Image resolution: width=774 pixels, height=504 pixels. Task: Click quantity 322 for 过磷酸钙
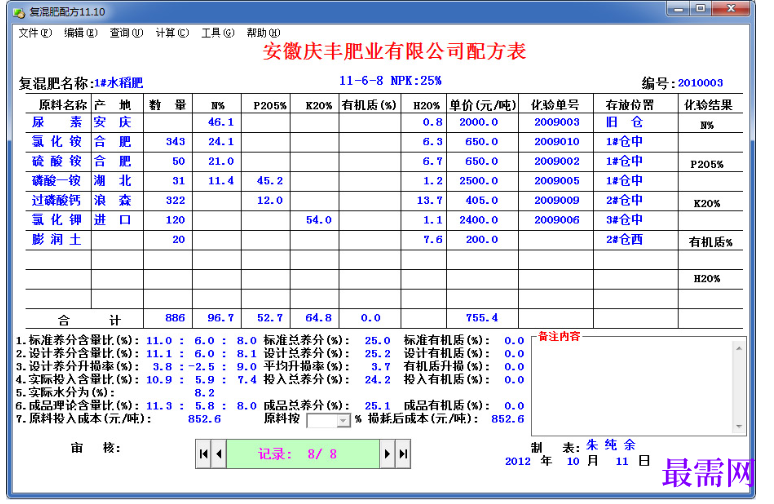(175, 200)
